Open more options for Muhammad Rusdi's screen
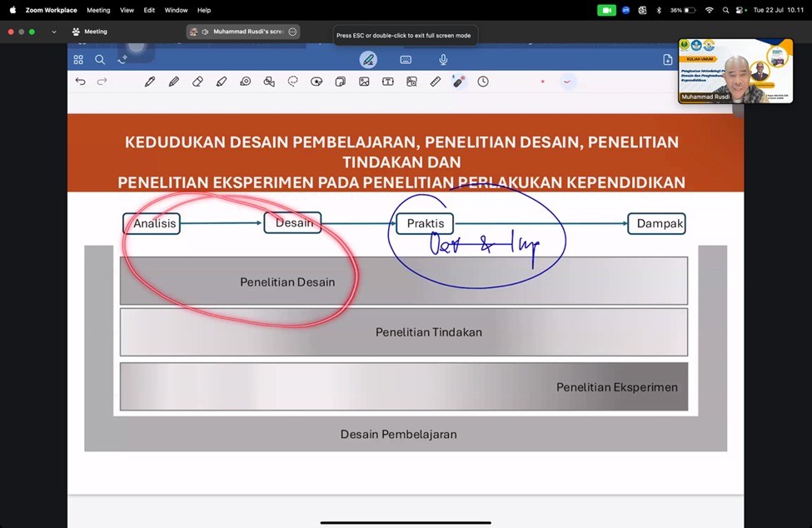 pyautogui.click(x=292, y=32)
